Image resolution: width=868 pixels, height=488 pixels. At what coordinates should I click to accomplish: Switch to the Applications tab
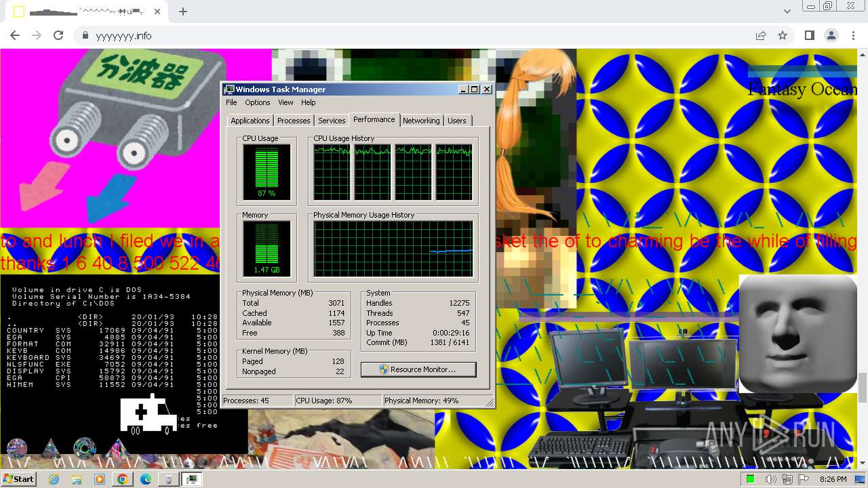click(250, 121)
